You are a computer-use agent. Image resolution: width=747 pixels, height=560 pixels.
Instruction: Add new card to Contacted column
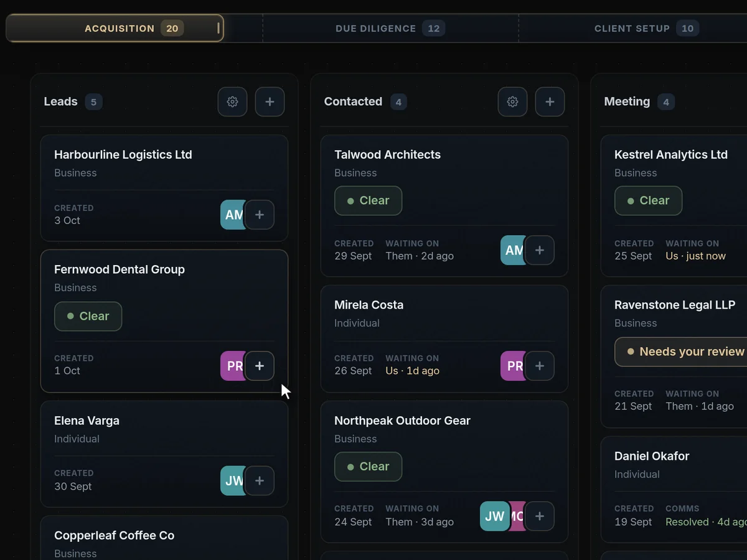[x=550, y=101]
